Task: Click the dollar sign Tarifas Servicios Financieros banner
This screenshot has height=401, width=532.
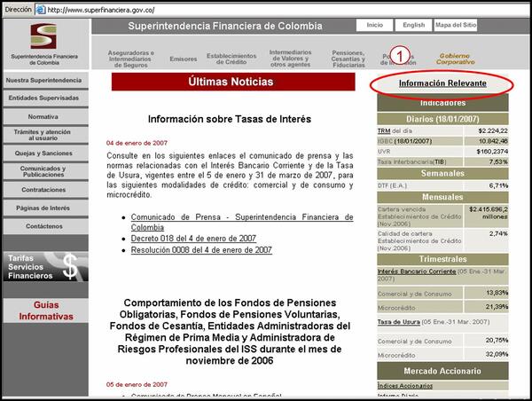Action: tap(43, 263)
